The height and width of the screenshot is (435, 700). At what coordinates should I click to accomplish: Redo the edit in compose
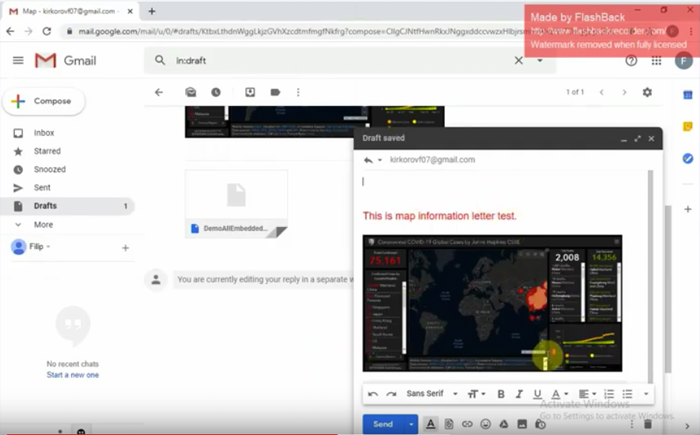[x=392, y=394]
